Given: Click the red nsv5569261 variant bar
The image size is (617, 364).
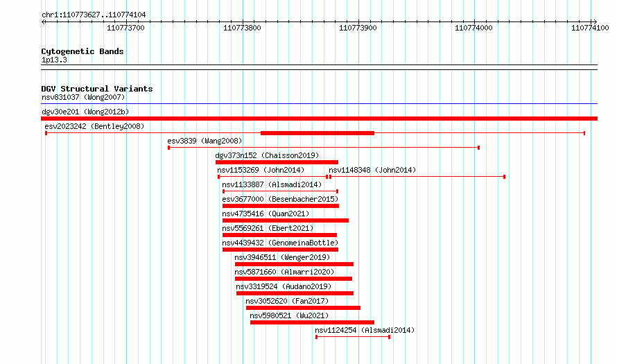Looking at the screenshot, I should (279, 235).
